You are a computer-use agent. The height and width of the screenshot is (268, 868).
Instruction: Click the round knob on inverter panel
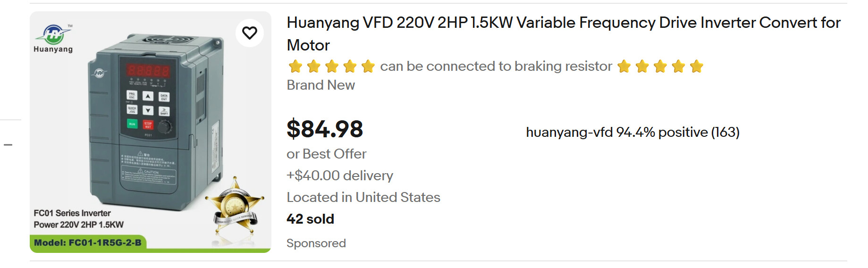pyautogui.click(x=165, y=126)
